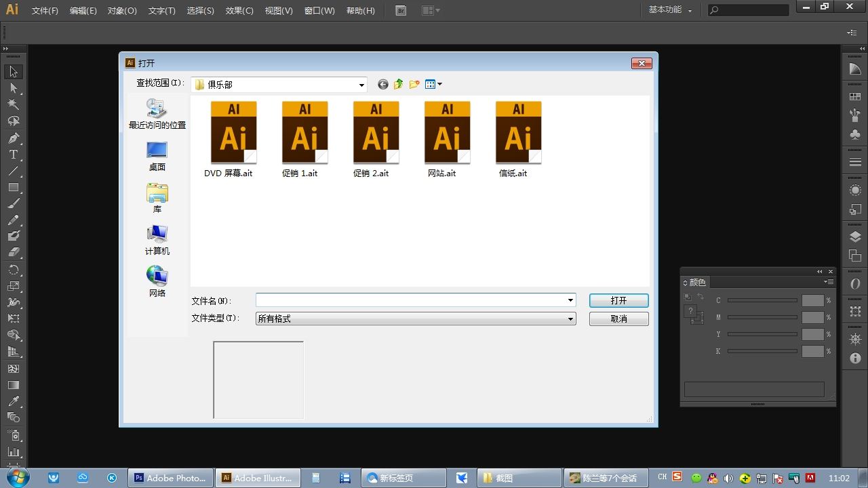Select the Pencil tool
This screenshot has height=488, width=868.
pos(14,220)
